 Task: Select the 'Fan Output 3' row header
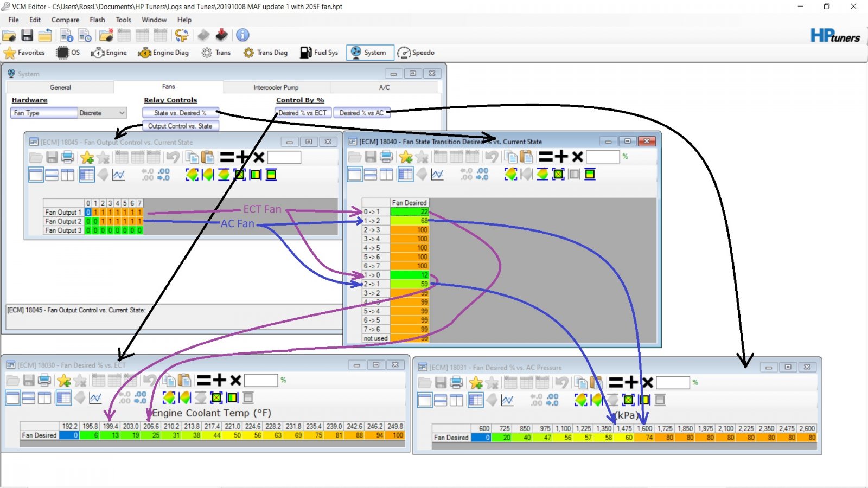[63, 230]
